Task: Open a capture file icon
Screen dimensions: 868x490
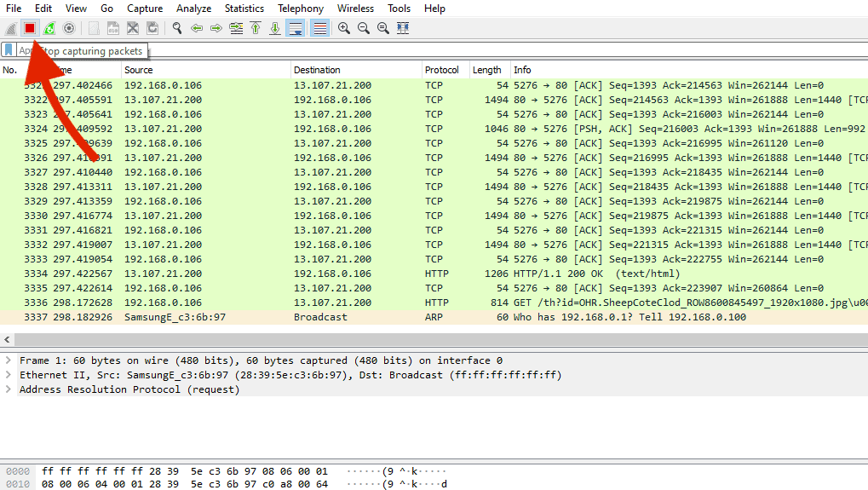Action: 94,28
